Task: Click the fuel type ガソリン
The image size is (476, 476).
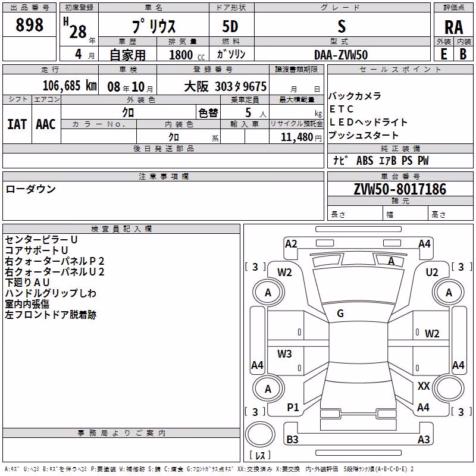Action: pos(231,54)
